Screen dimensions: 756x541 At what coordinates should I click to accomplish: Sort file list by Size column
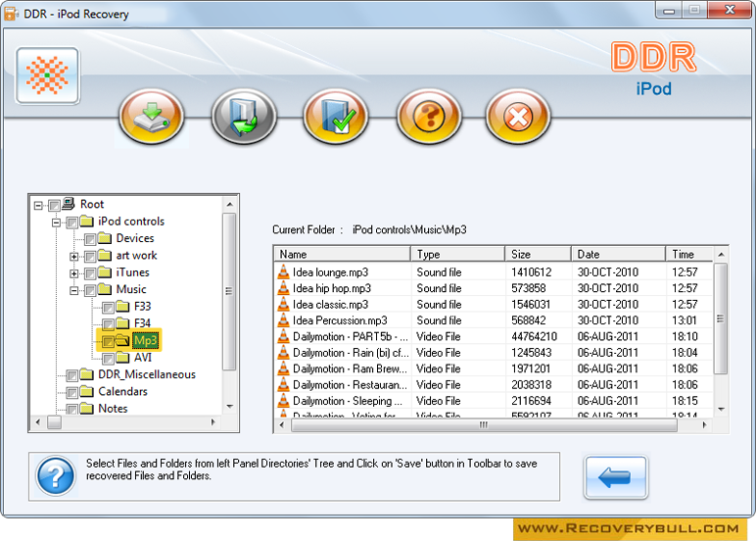coord(538,254)
